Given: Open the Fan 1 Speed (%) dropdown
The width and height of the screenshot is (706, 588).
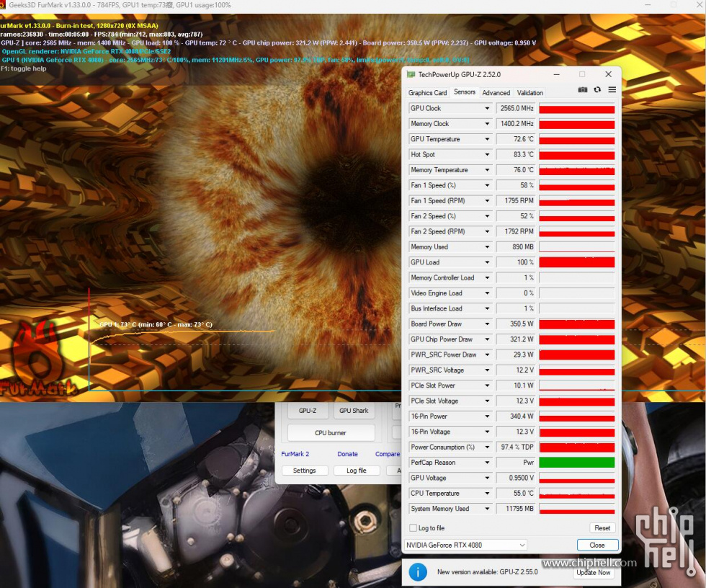Looking at the screenshot, I should [487, 185].
